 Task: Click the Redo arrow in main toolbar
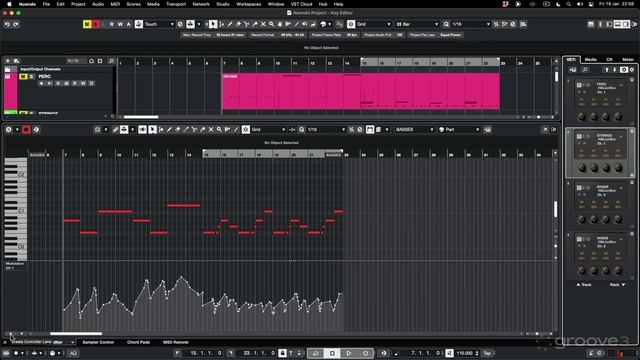pos(16,24)
